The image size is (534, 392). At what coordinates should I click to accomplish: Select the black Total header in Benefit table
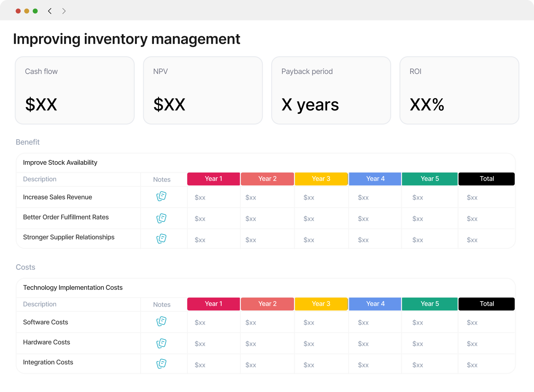click(486, 179)
